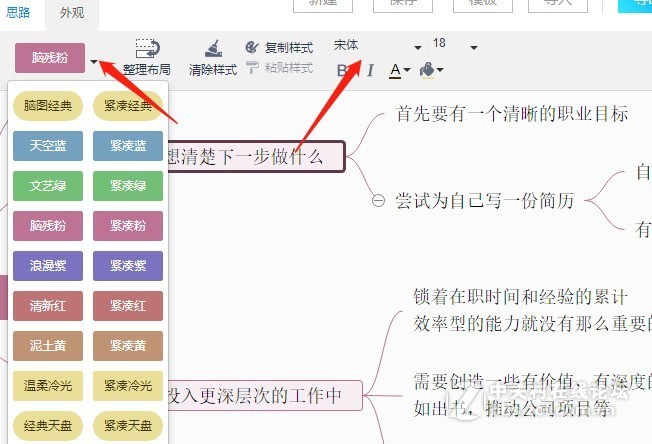Select the 脑残粉 theme in the list
652x444 pixels.
[48, 226]
